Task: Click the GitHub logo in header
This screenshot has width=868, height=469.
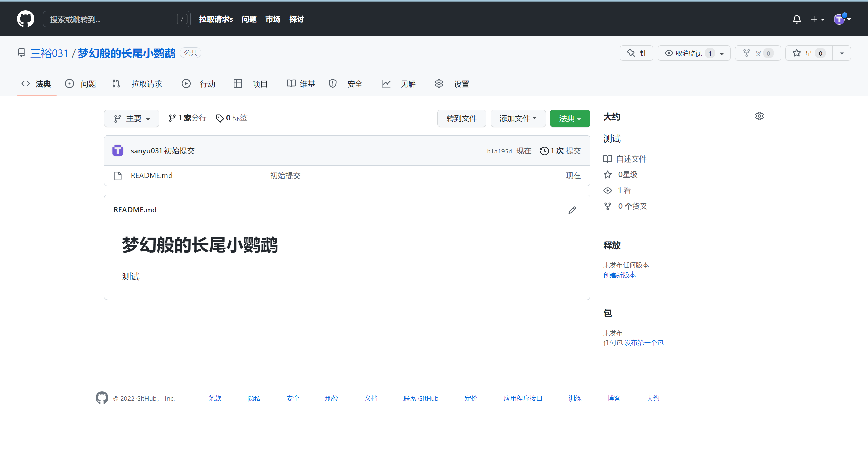Action: pyautogui.click(x=25, y=19)
